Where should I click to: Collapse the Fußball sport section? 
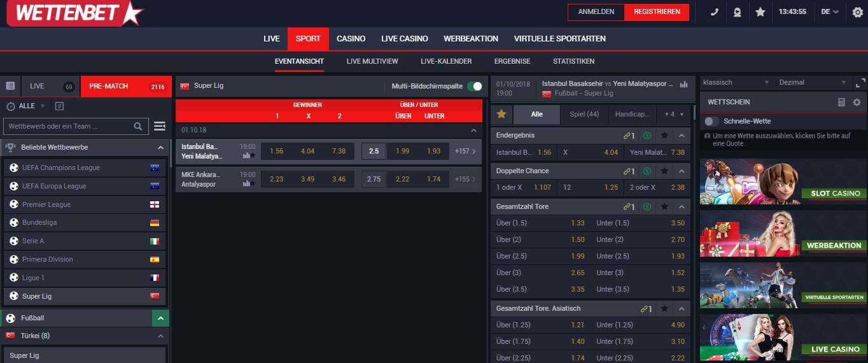pyautogui.click(x=160, y=318)
